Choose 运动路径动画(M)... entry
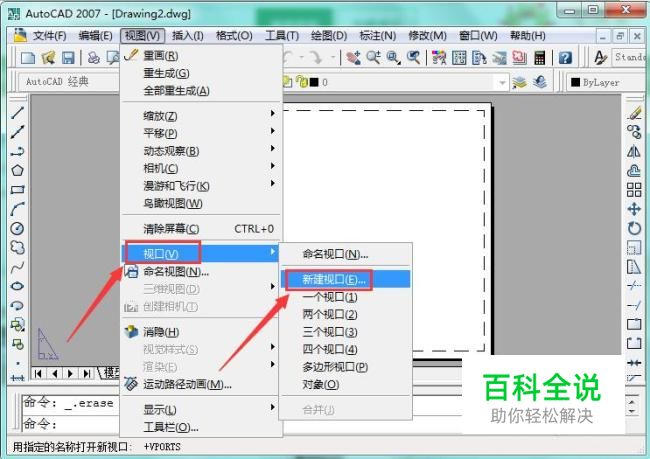 (201, 384)
